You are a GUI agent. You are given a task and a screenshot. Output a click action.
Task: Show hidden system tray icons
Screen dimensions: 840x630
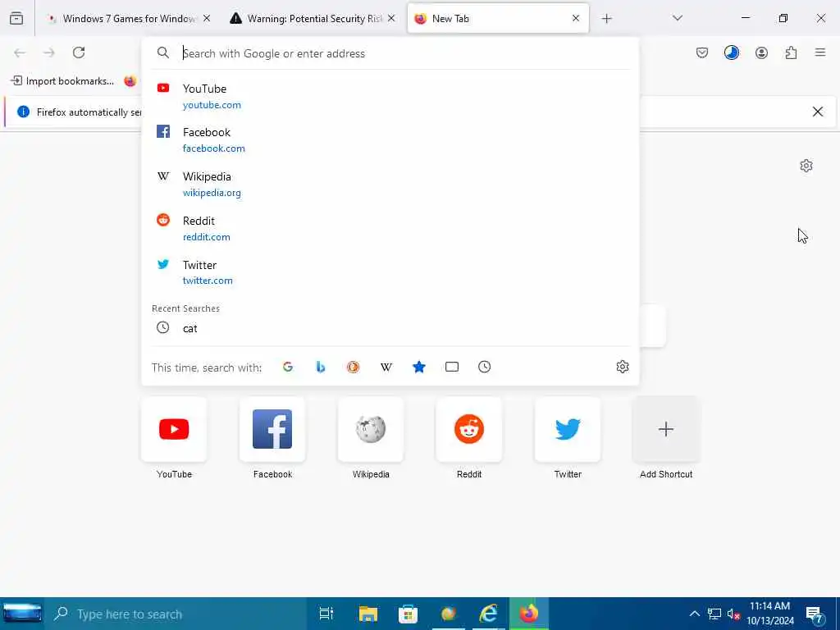694,614
